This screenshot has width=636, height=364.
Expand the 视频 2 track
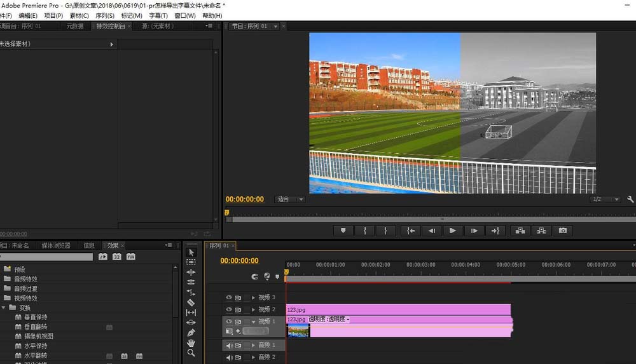253,309
